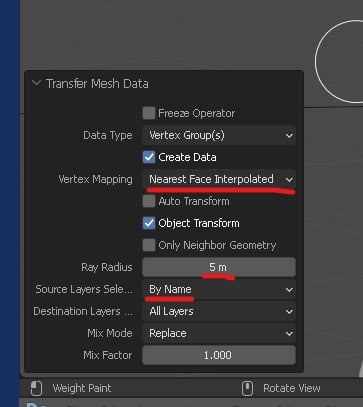This screenshot has height=407, width=363.
Task: Enable Only Neighbor Geometry checkbox
Action: point(149,245)
